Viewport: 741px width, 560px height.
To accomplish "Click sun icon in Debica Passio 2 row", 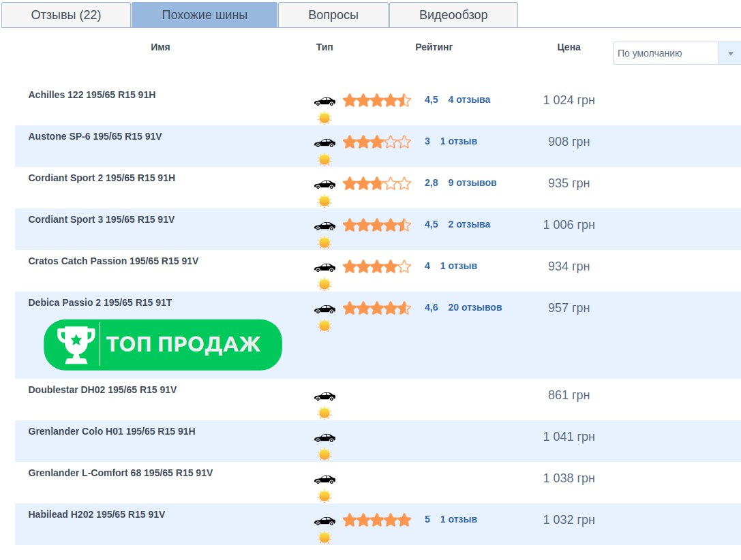I will [324, 326].
